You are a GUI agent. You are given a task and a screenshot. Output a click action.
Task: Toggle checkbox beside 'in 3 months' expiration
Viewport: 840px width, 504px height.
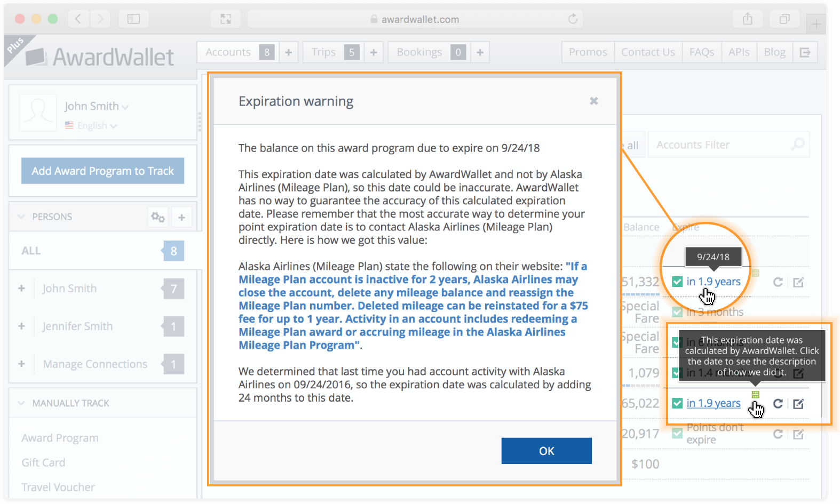click(x=677, y=312)
